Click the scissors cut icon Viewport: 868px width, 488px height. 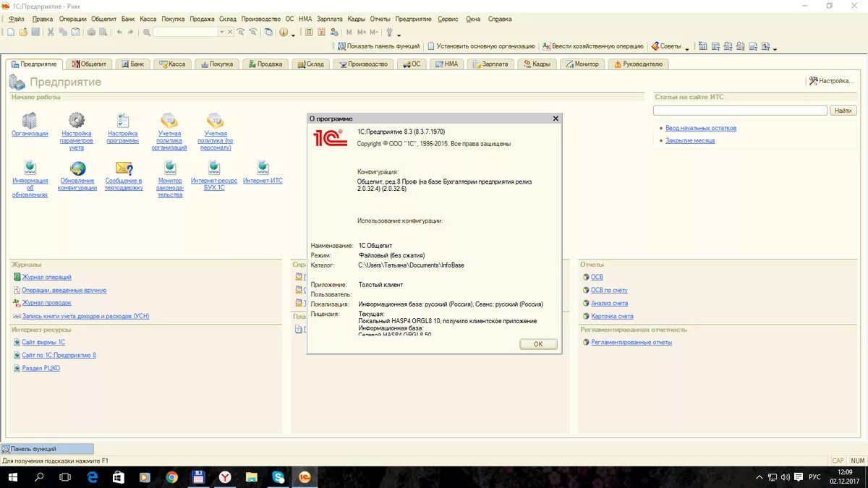51,32
